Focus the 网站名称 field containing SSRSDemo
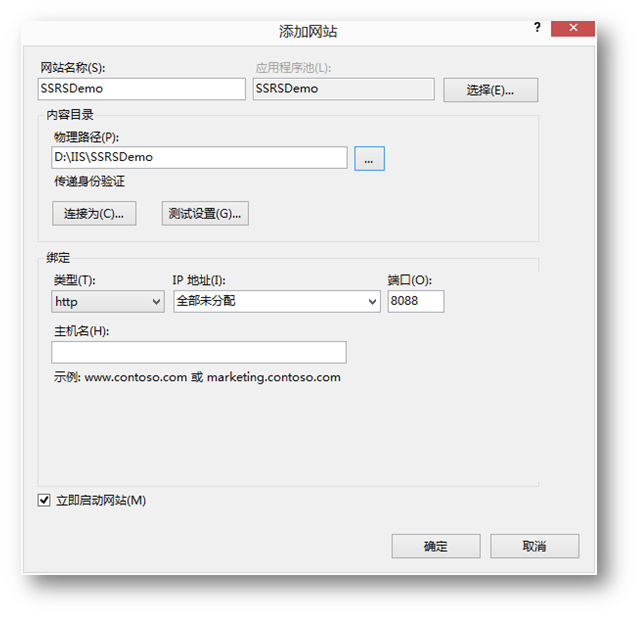The height and width of the screenshot is (617, 639). [x=141, y=89]
